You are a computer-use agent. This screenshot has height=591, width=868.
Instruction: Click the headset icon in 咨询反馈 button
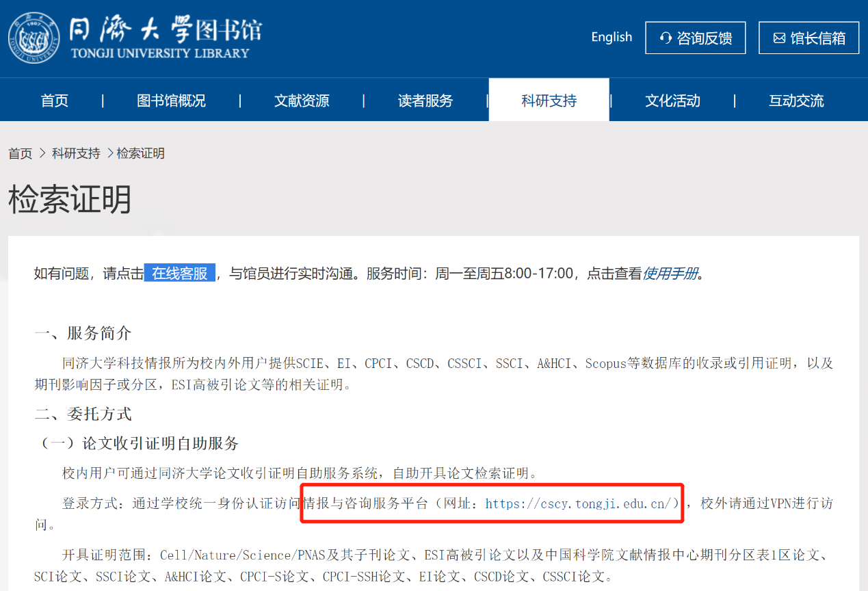click(x=665, y=38)
